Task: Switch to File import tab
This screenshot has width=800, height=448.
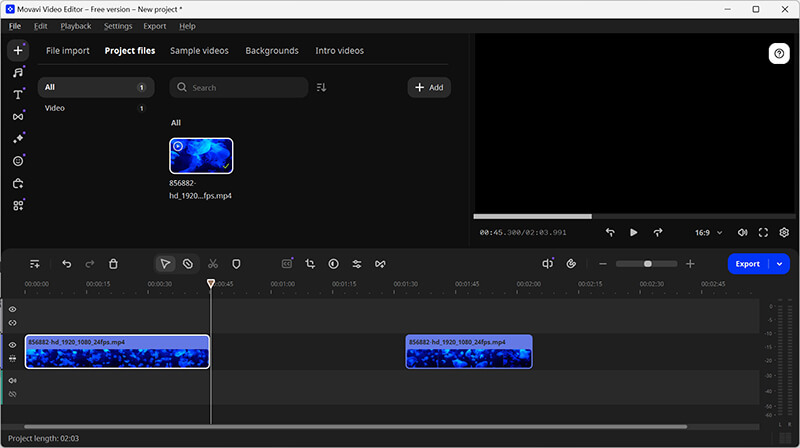Action: [x=67, y=51]
